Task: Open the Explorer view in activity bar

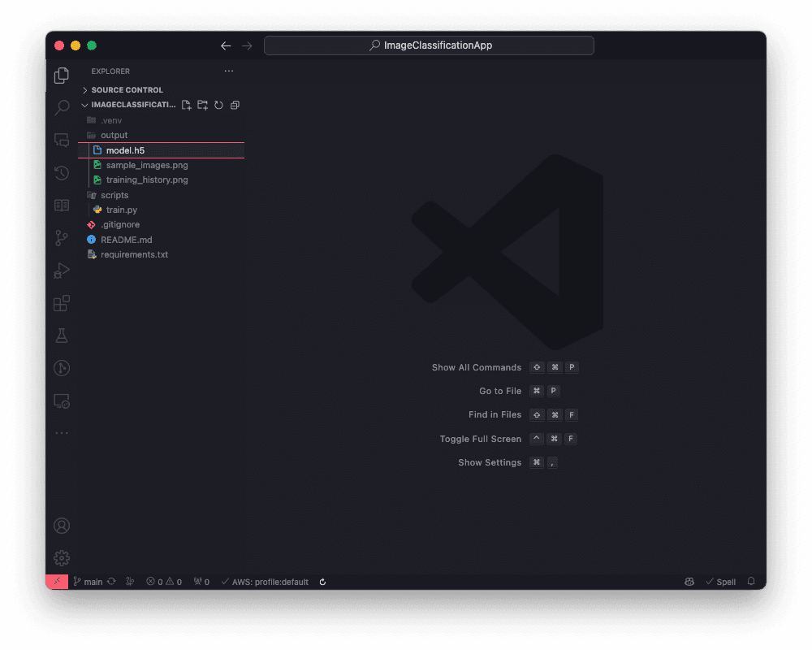Action: 62,76
